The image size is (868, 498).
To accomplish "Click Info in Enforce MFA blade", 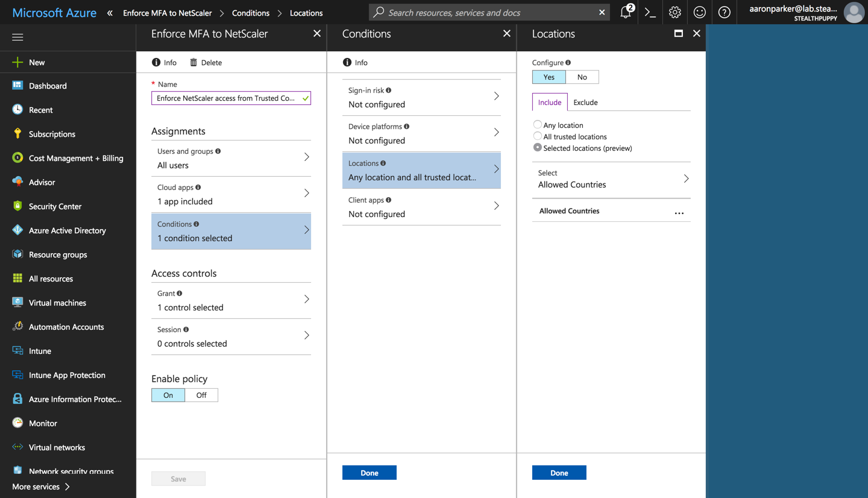I will pos(165,63).
